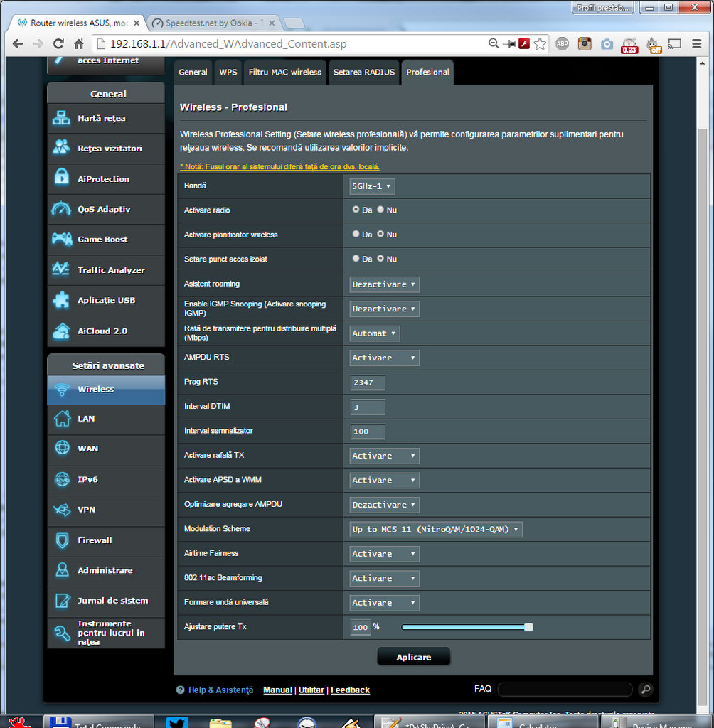Click the Ajustare putere Tx slider handle
The image size is (714, 728).
(x=528, y=627)
